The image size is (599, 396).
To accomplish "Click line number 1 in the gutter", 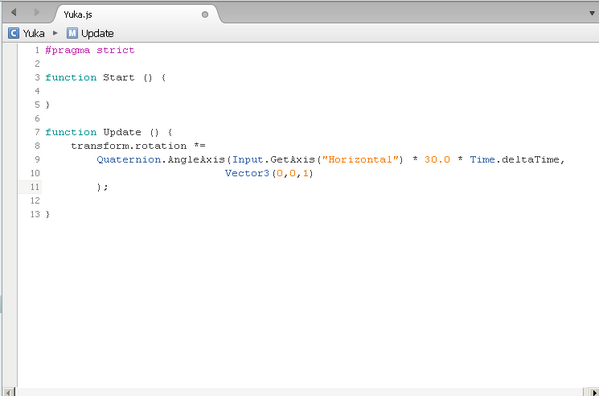I will tap(37, 50).
